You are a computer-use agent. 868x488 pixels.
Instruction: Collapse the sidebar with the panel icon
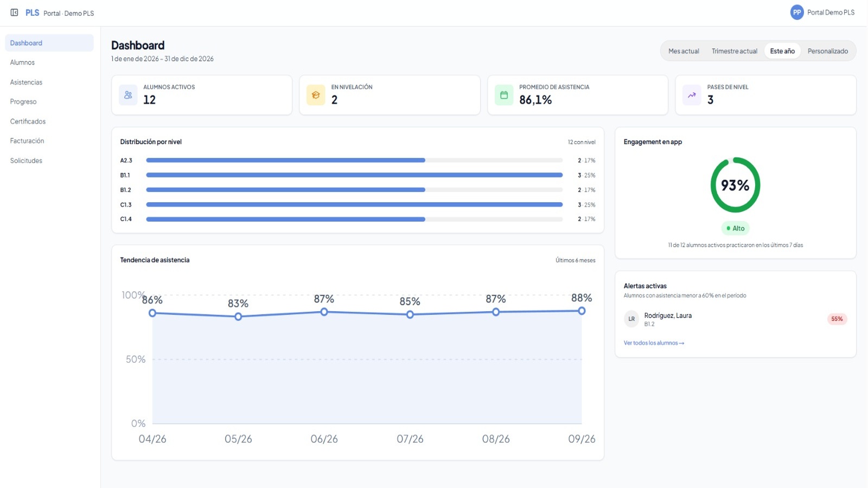[x=15, y=12]
